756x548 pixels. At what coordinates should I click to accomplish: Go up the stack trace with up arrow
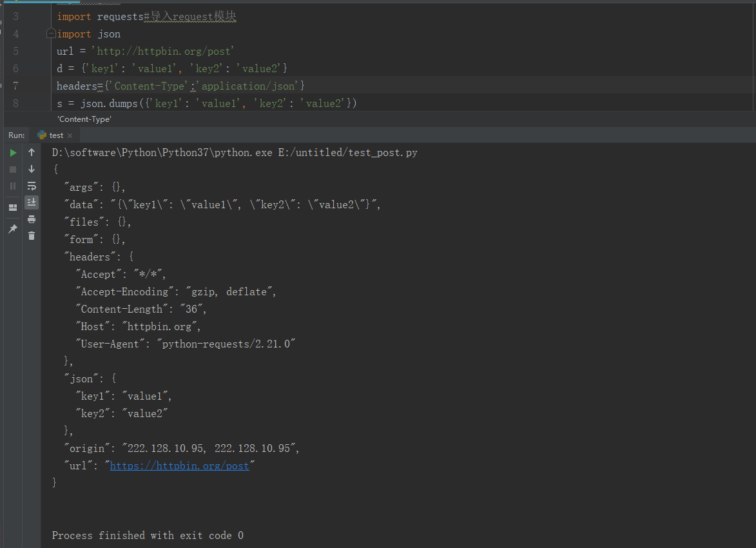pyautogui.click(x=32, y=152)
